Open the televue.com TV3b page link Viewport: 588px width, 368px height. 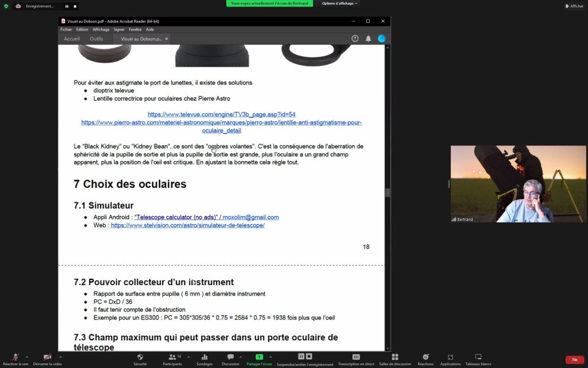click(222, 114)
